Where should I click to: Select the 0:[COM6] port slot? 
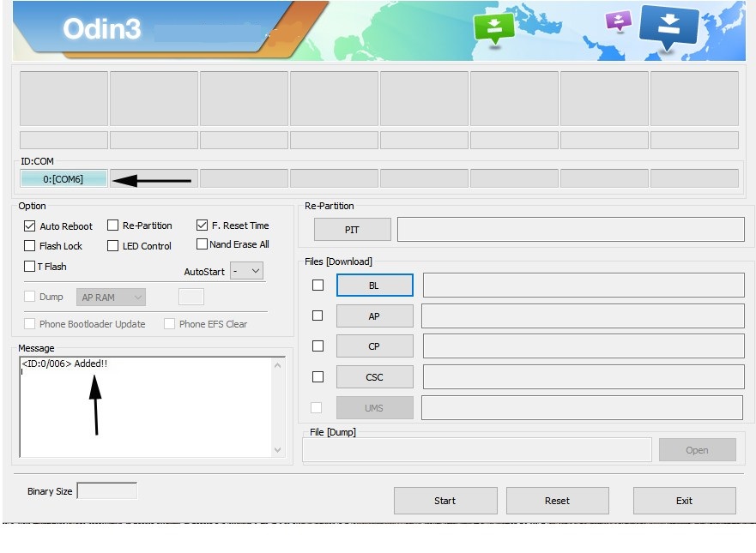(x=64, y=178)
